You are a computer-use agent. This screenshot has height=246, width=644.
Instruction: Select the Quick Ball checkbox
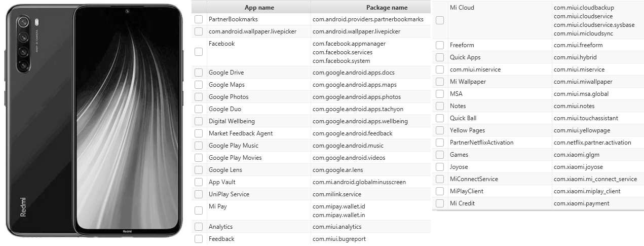440,118
